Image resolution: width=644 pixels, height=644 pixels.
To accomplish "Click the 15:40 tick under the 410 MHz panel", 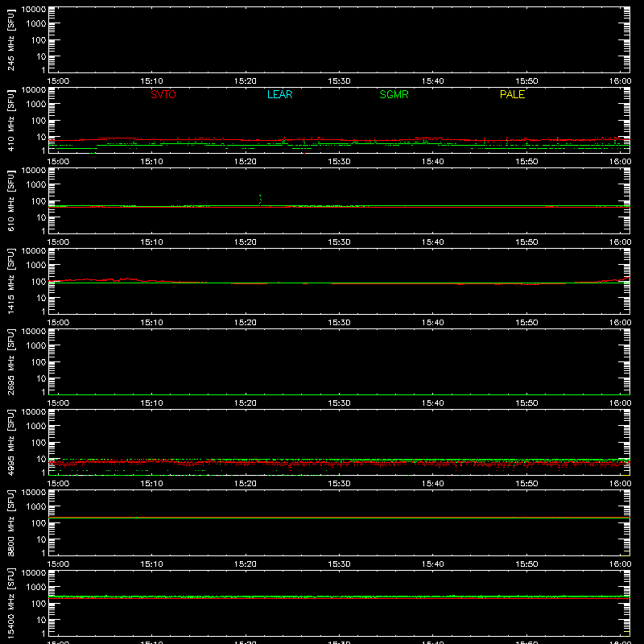I will [433, 162].
